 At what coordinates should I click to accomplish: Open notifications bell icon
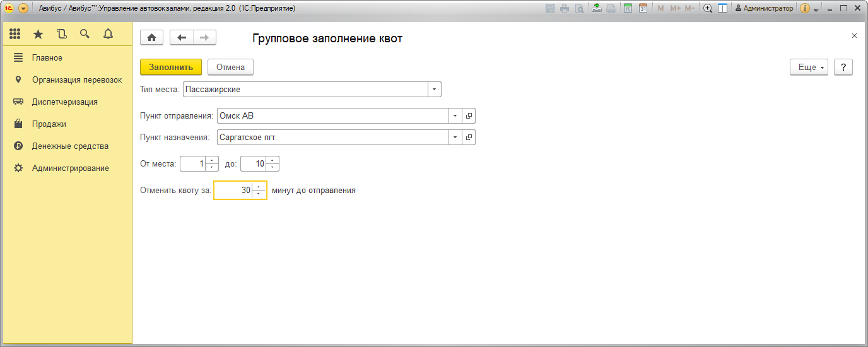108,34
